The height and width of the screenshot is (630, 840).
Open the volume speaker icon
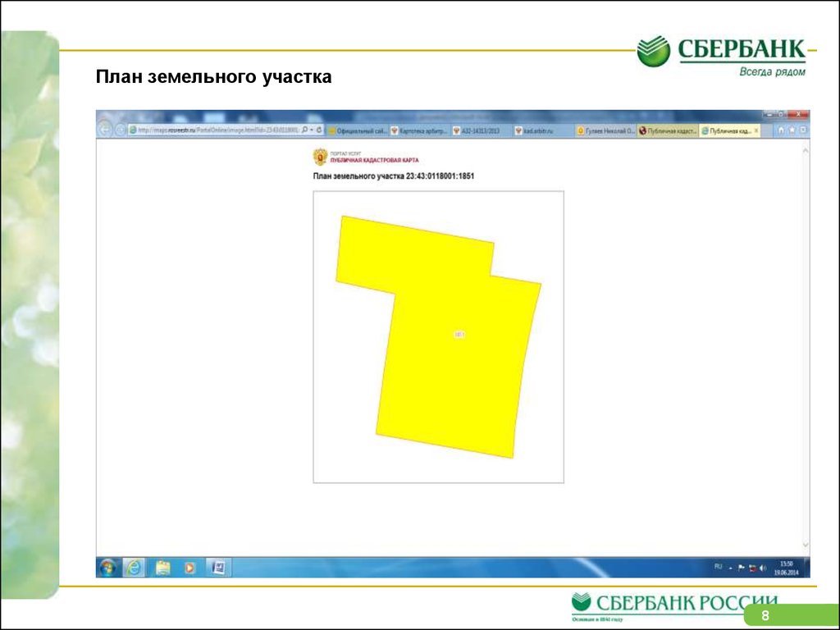pos(763,568)
